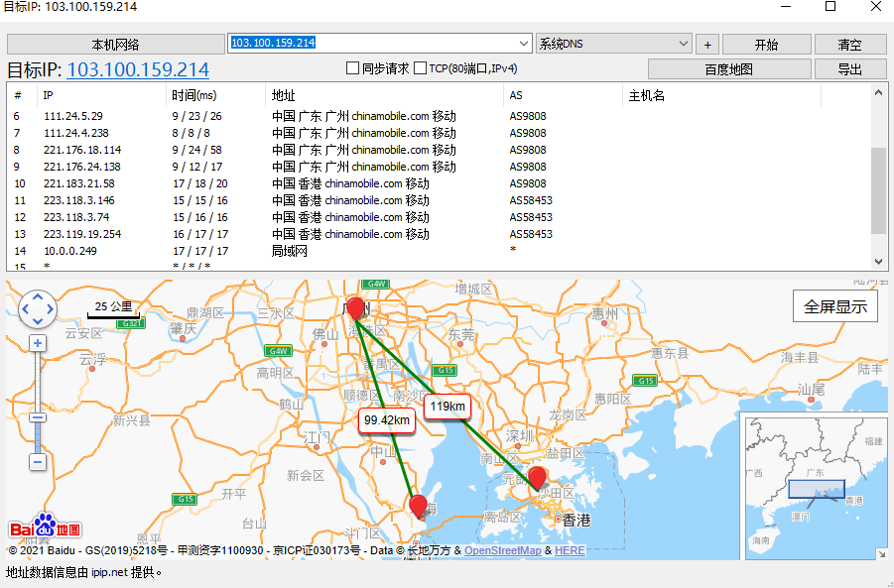The width and height of the screenshot is (894, 588).
Task: Open the HERE map data link
Action: [570, 550]
